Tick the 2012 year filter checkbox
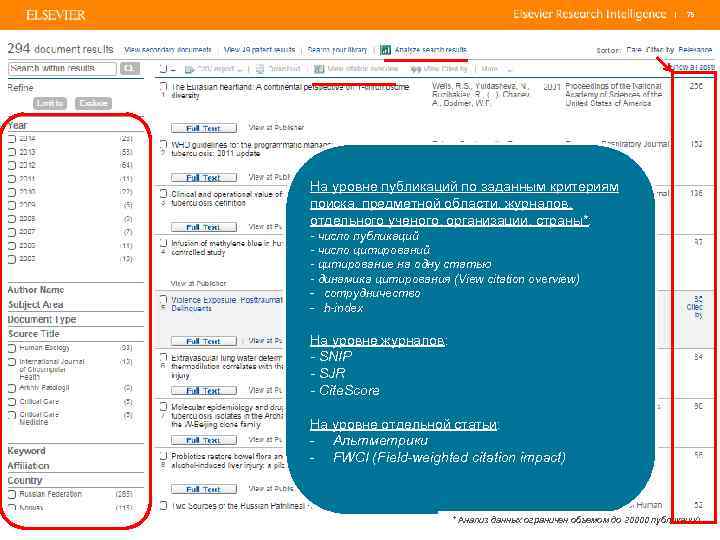This screenshot has height=540, width=720. pos(12,165)
